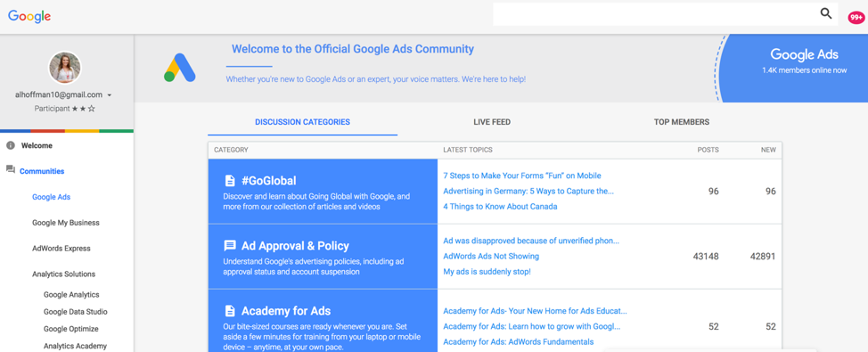Expand the alhoffman10@gmail.com account dropdown
This screenshot has height=352, width=868.
coord(110,95)
